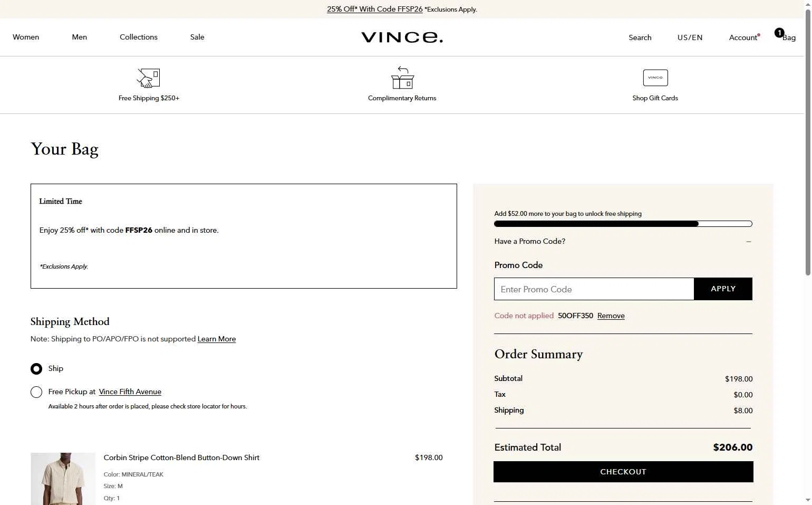Click the Complimentary Returns box icon
Viewport: 812px width, 505px height.
(402, 78)
